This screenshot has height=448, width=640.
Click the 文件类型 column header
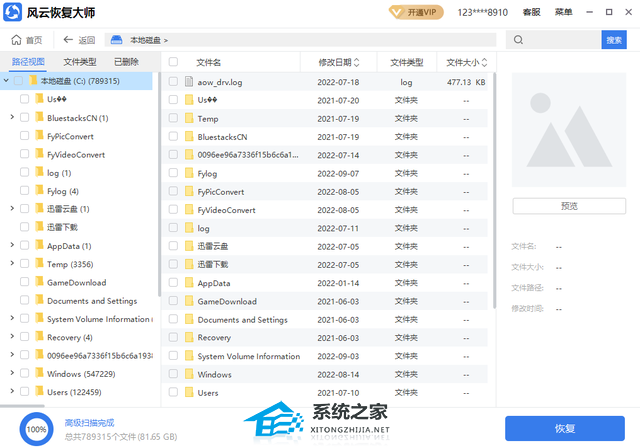coord(407,62)
